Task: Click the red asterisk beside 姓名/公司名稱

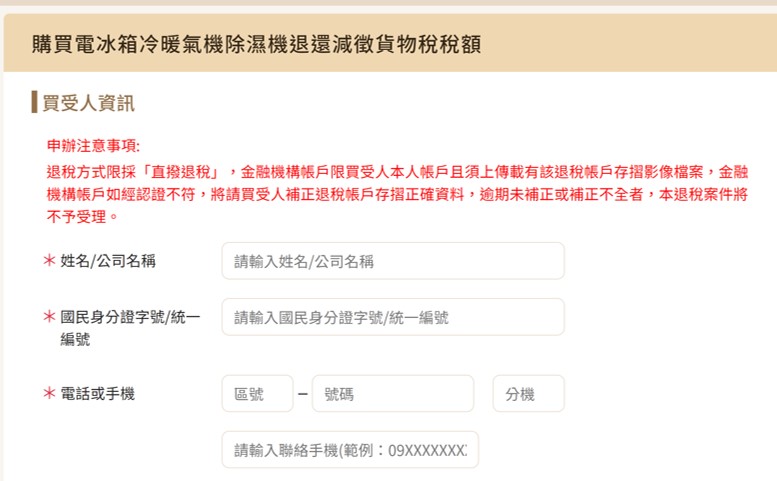Action: click(x=48, y=262)
